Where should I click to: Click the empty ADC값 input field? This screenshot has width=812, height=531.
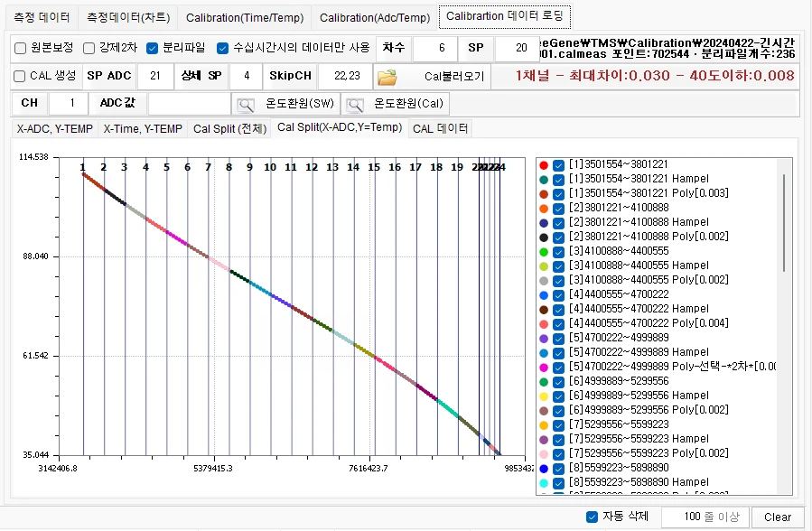click(x=190, y=103)
